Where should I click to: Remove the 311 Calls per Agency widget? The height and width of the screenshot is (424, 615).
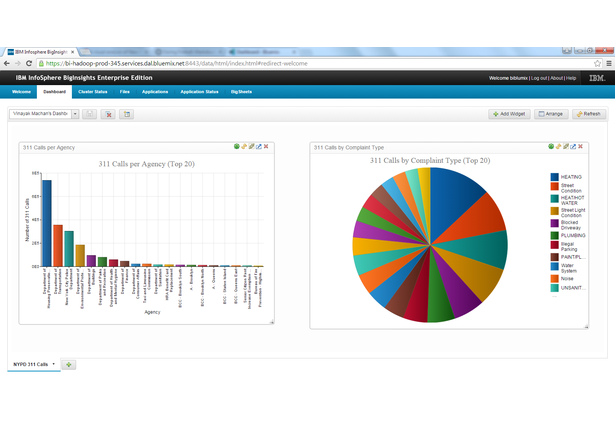(x=266, y=146)
